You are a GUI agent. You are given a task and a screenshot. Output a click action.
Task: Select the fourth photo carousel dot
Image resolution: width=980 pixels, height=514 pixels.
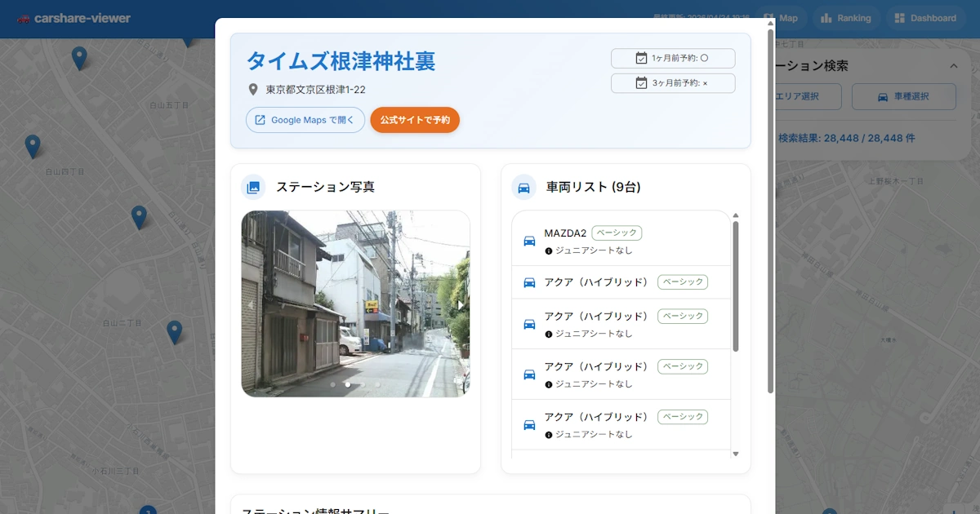click(377, 383)
